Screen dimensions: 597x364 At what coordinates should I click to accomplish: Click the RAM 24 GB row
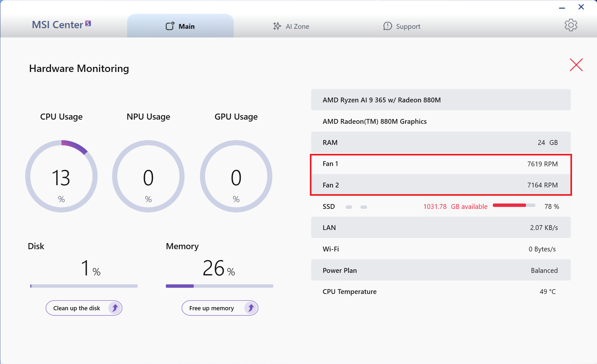point(441,142)
